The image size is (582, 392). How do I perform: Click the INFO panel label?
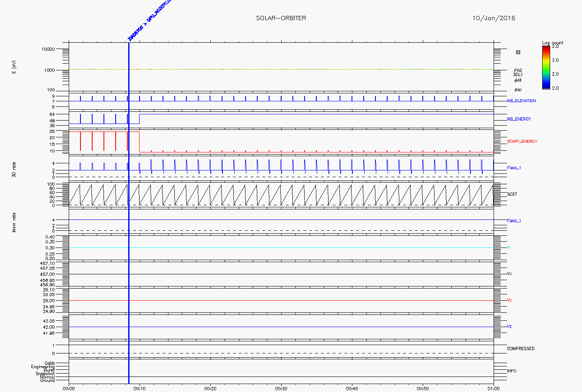point(512,371)
